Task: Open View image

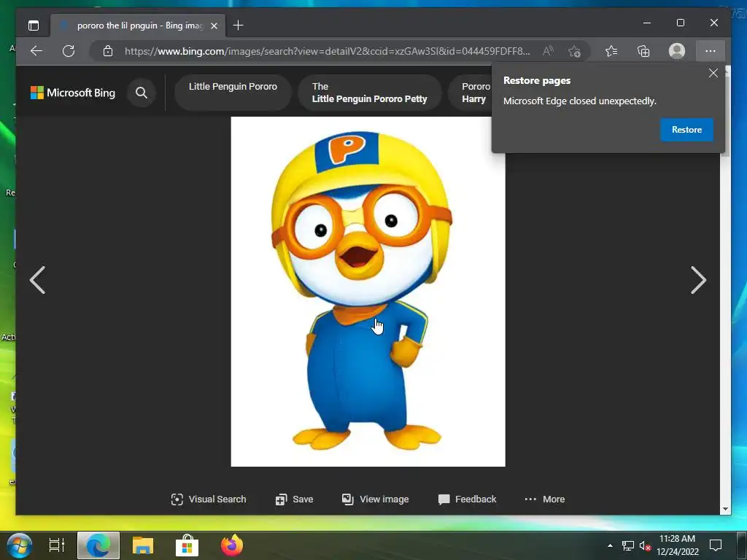Action: [x=376, y=499]
